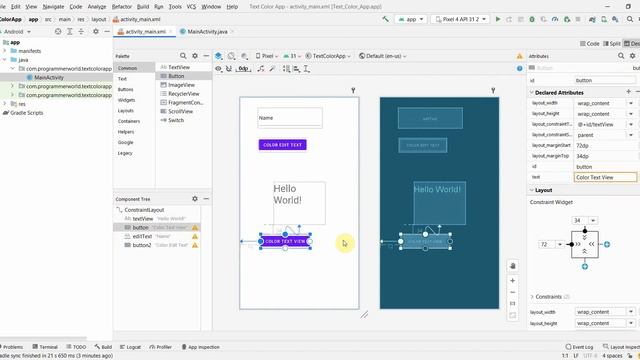Open TextColorApp theme dropdown
The image size is (640, 360).
(328, 56)
